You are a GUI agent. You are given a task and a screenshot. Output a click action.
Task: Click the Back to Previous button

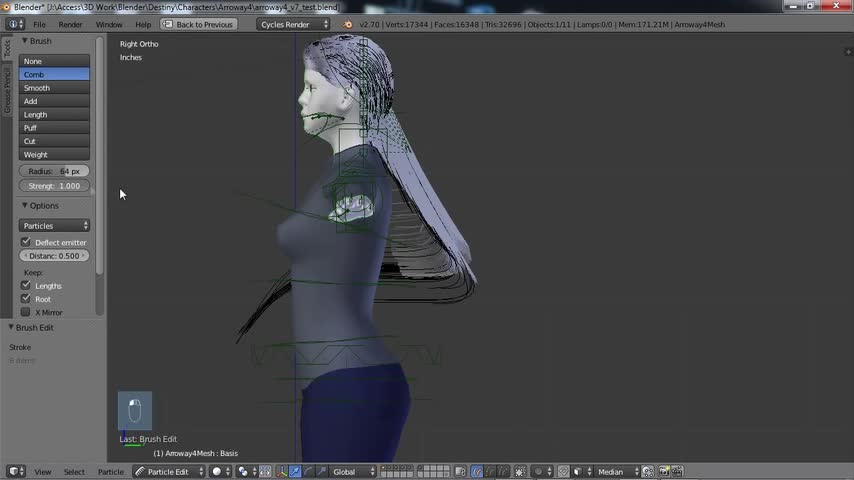(199, 25)
